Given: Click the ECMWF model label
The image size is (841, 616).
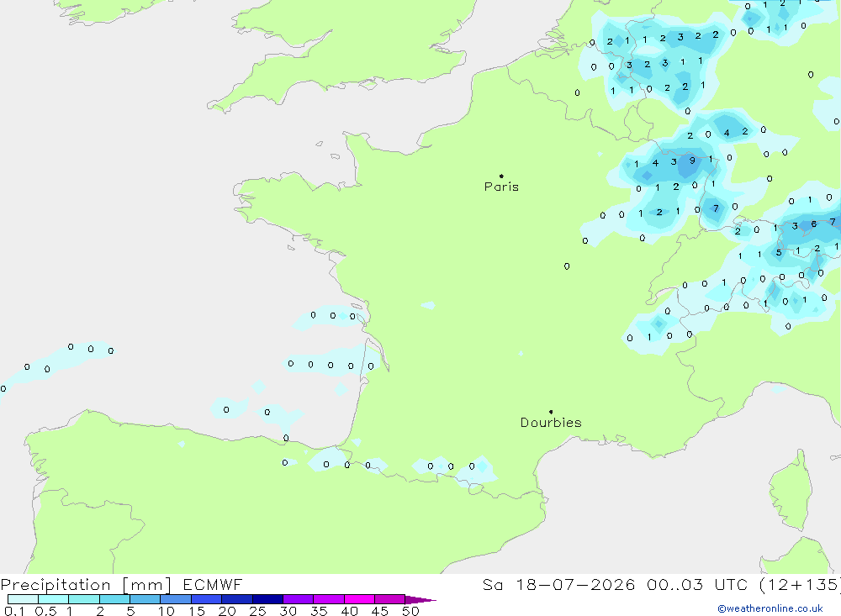Looking at the screenshot, I should click(x=213, y=585).
